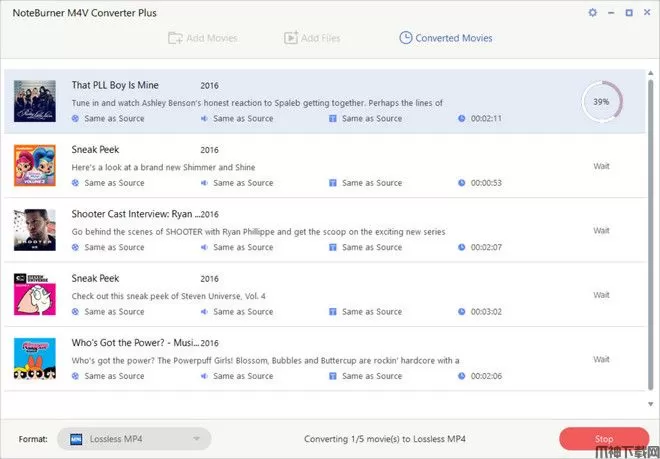This screenshot has height=459, width=660.
Task: Open video Same as Source for Powerpuff row
Action: click(x=114, y=376)
